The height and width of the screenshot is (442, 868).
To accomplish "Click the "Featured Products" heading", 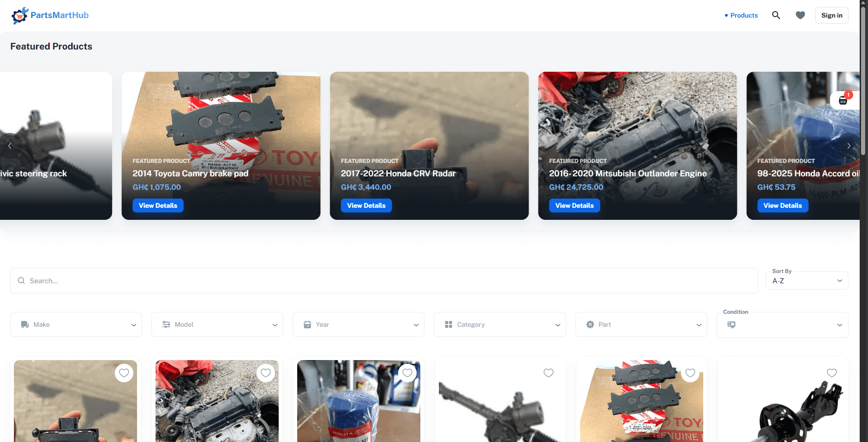I will coord(51,46).
